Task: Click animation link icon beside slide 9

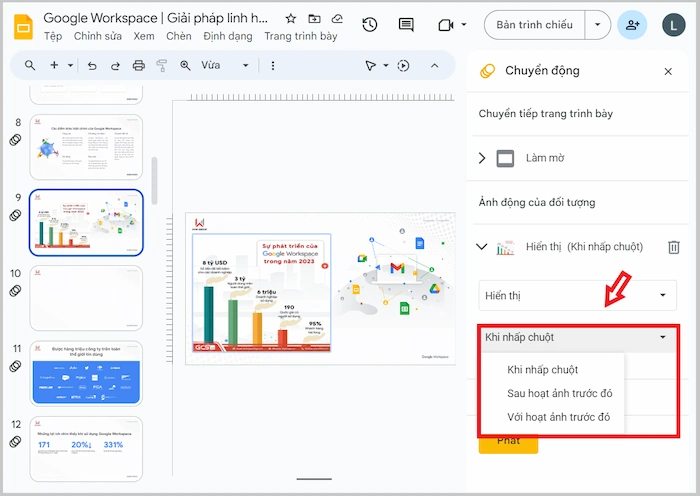Action: (x=15, y=215)
